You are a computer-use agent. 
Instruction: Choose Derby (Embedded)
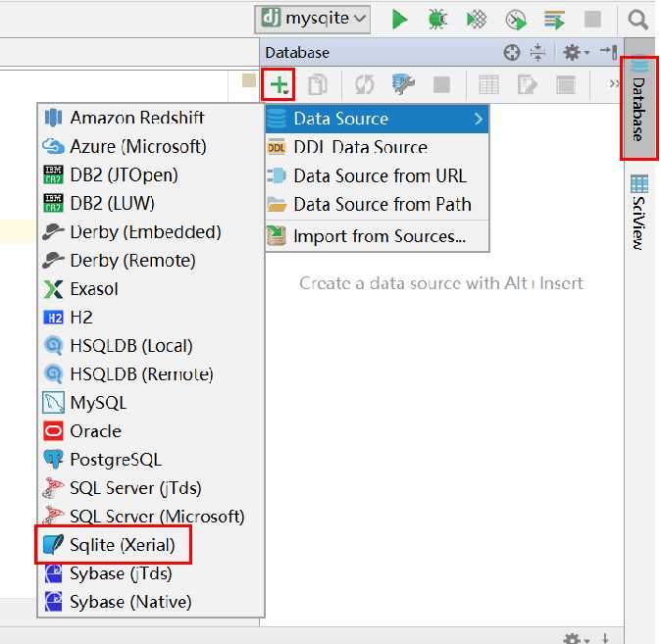(150, 231)
